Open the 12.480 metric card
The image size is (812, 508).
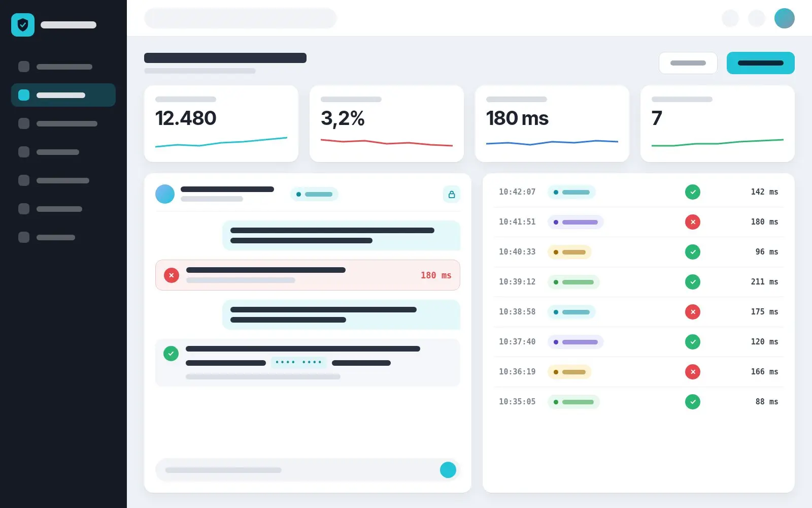(x=221, y=123)
